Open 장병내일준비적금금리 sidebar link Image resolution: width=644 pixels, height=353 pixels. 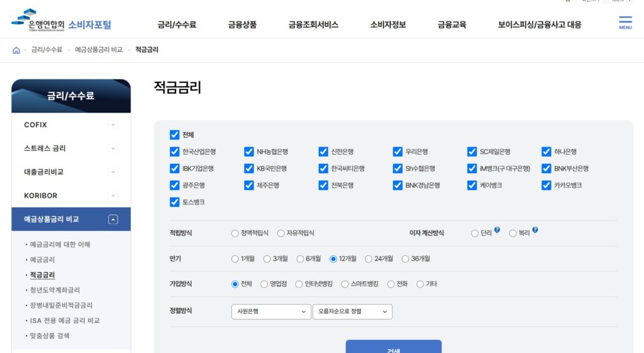click(x=61, y=305)
